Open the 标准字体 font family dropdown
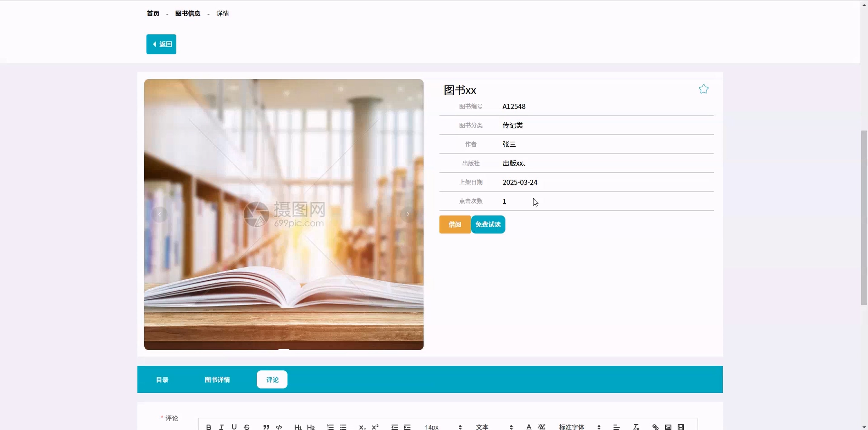This screenshot has height=430, width=868. (x=579, y=427)
